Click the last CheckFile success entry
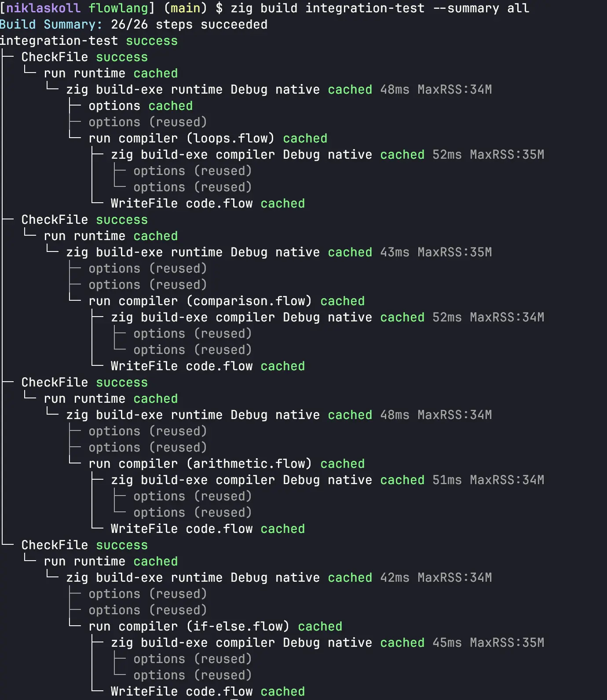The image size is (607, 700). pos(84,545)
